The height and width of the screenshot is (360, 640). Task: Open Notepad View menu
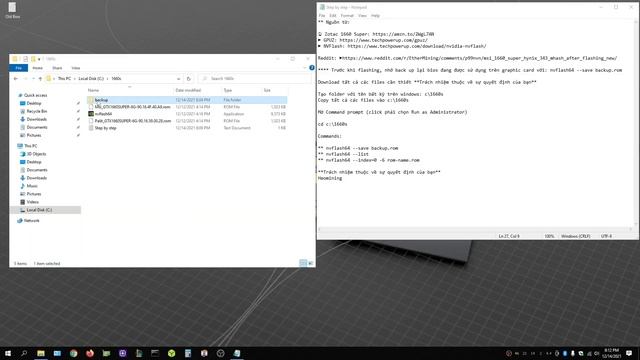coord(362,16)
